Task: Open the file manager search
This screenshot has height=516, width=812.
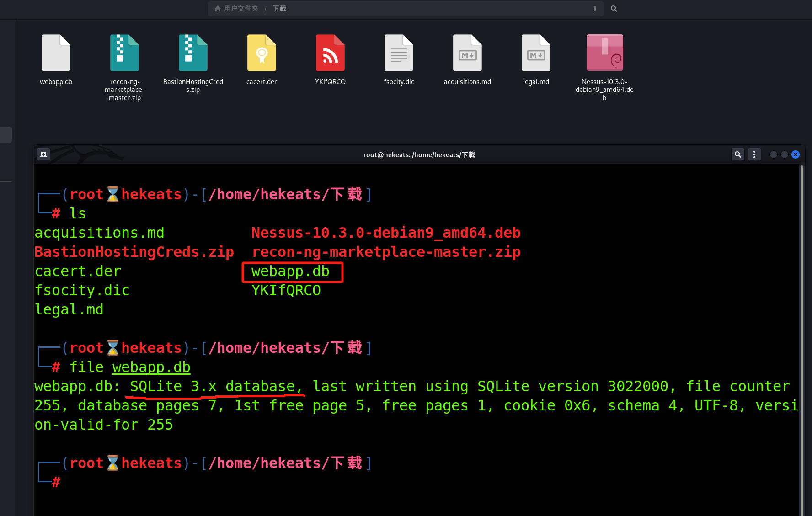Action: point(614,9)
